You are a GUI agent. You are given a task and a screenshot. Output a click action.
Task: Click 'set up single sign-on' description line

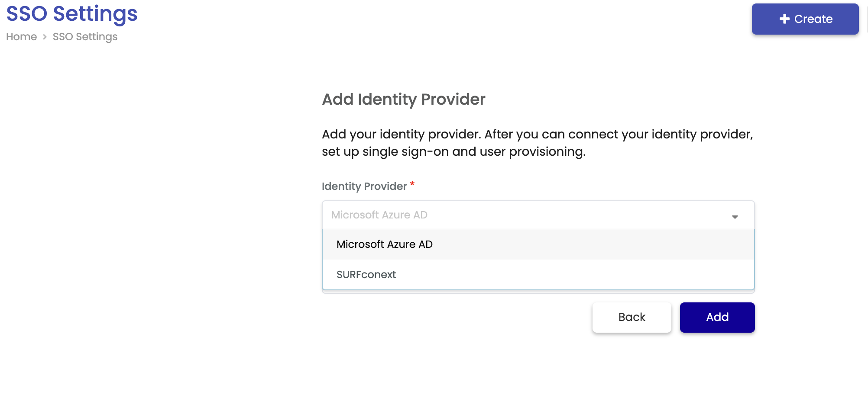tap(453, 152)
